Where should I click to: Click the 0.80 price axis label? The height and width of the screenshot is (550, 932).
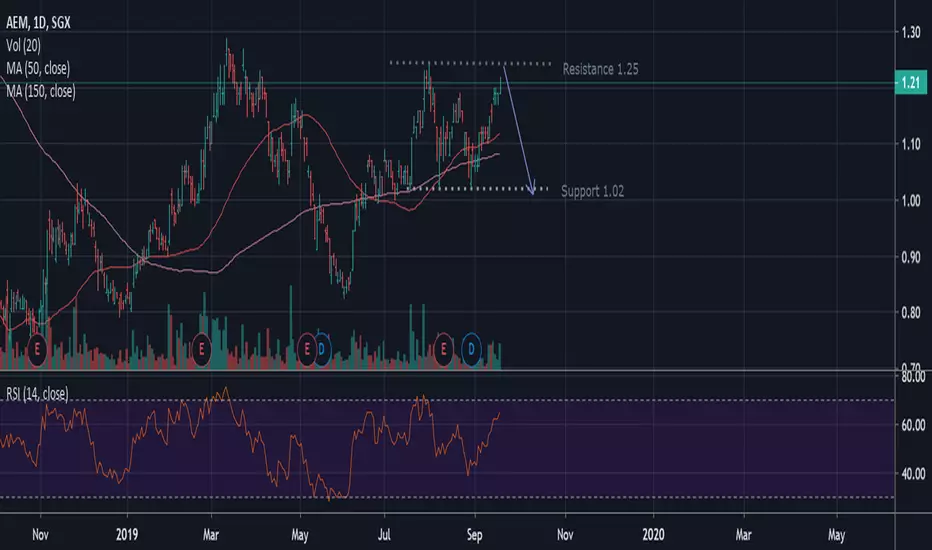point(910,313)
